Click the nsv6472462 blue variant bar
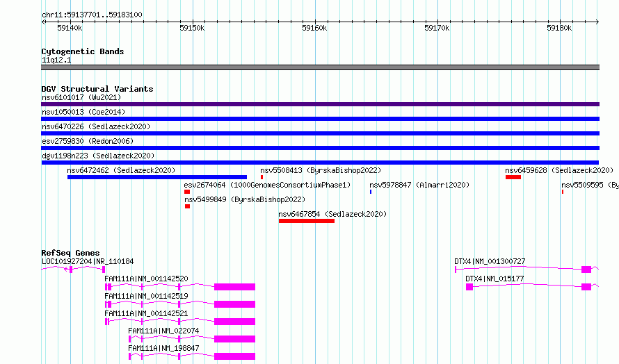The height and width of the screenshot is (364, 619). 157,177
